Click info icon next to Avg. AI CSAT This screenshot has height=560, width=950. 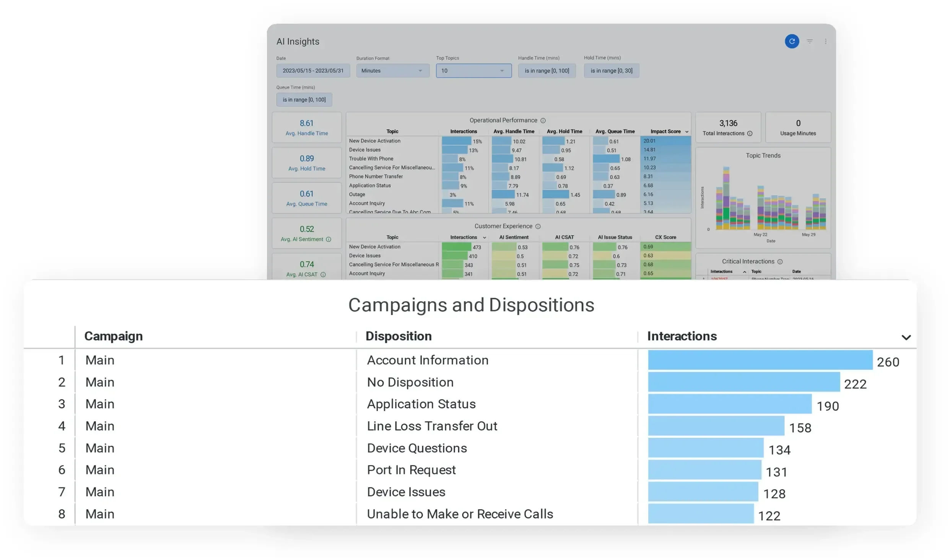click(x=323, y=274)
